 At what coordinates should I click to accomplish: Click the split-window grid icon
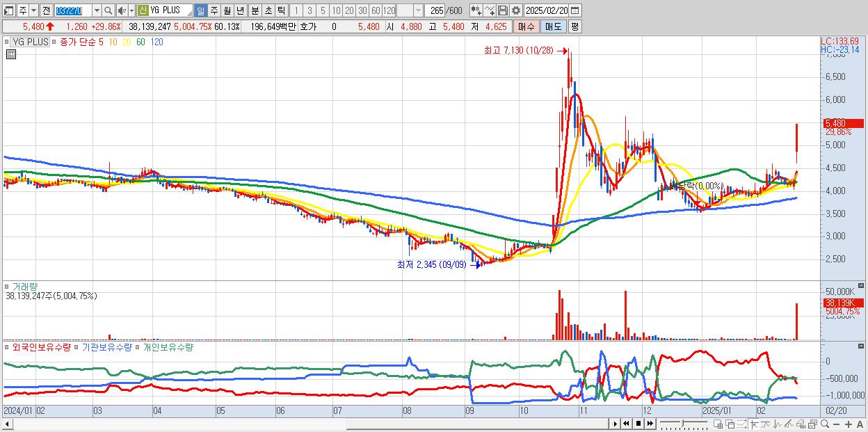tap(718, 424)
